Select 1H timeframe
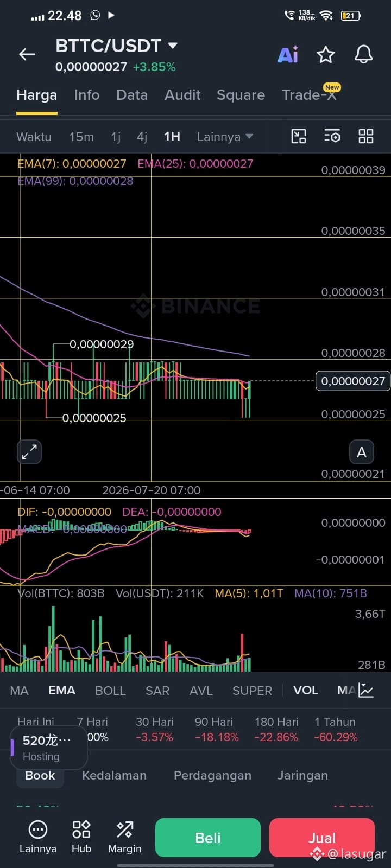Image resolution: width=391 pixels, height=868 pixels. (x=172, y=137)
